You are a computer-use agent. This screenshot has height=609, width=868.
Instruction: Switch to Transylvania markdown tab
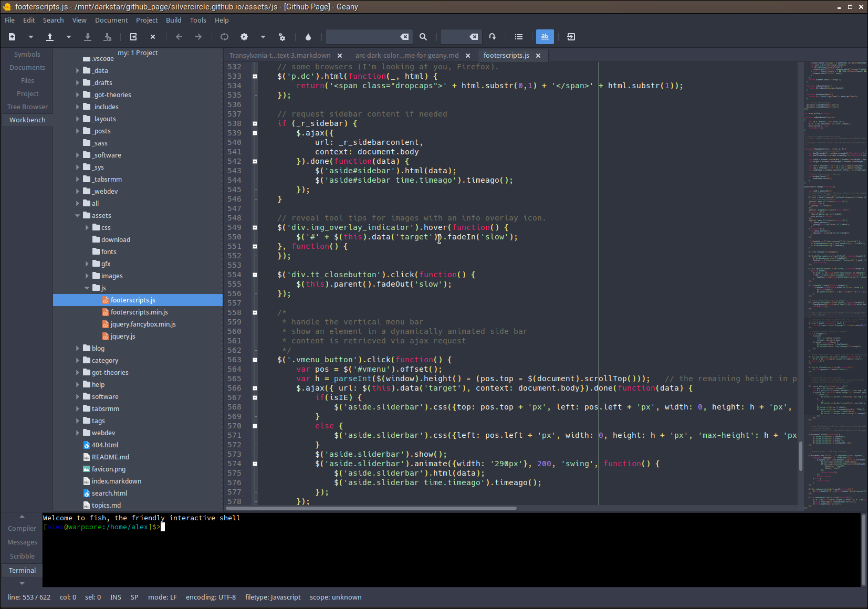[x=280, y=55]
